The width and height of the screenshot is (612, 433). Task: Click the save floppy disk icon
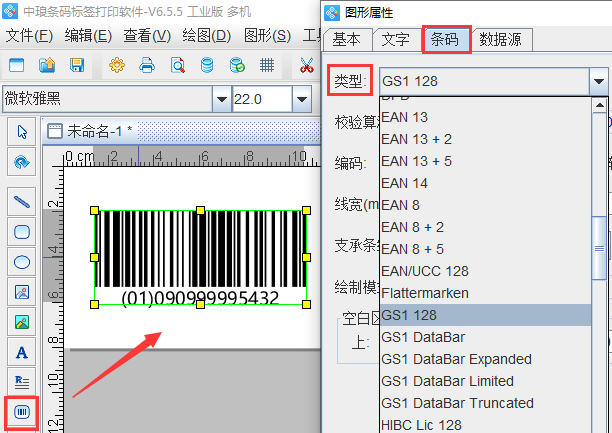[x=77, y=66]
